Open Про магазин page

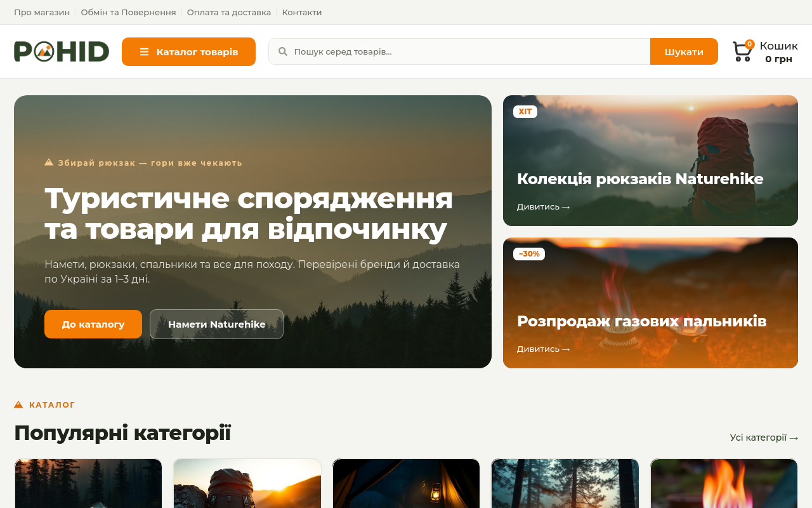coord(42,12)
